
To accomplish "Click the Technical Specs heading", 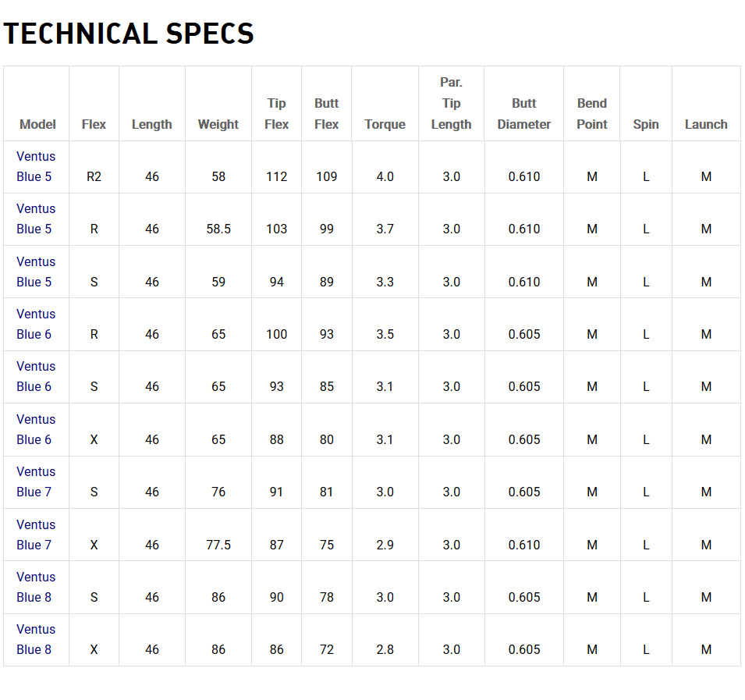I will [129, 34].
